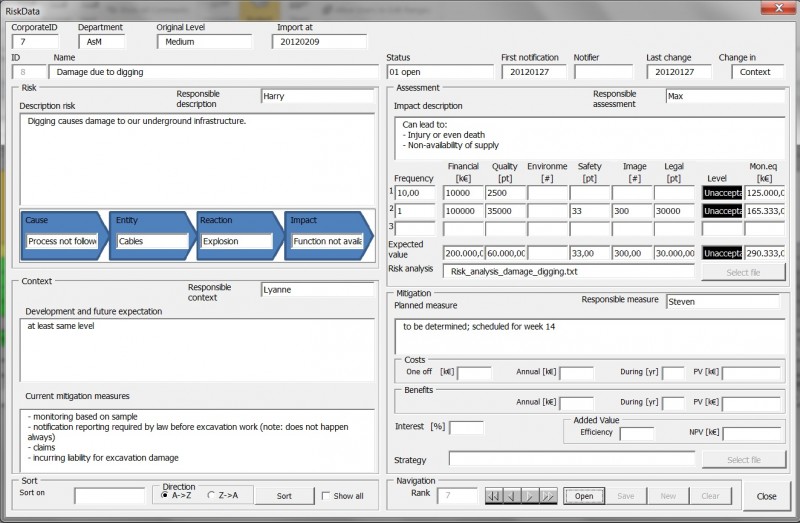Click the Clear button
800x523 pixels.
(710, 495)
